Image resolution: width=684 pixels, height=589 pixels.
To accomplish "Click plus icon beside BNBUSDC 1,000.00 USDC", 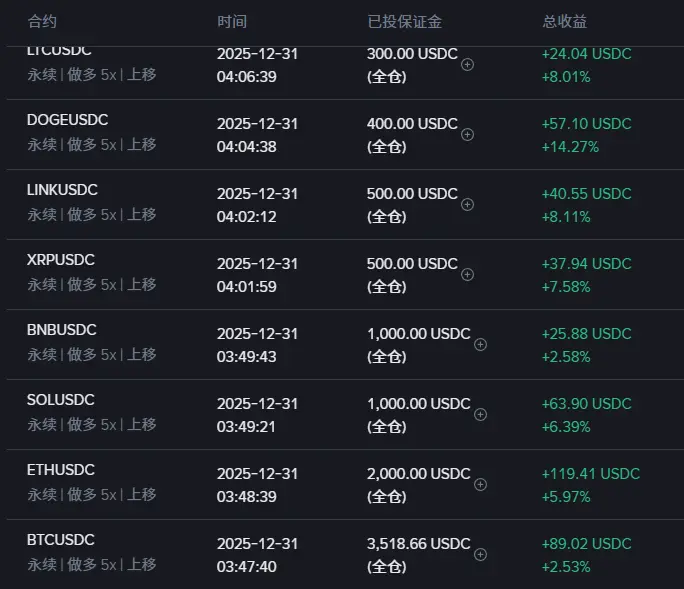I will (x=480, y=344).
